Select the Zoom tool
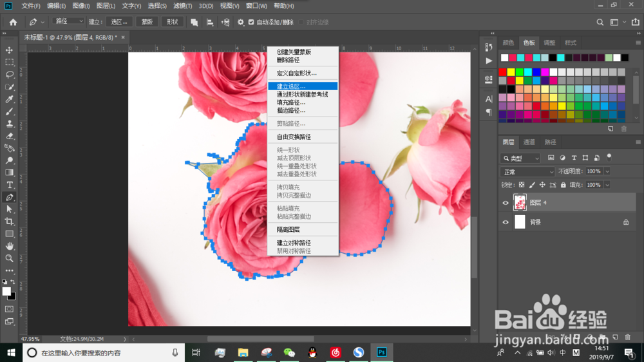This screenshot has width=644, height=362. 9,258
